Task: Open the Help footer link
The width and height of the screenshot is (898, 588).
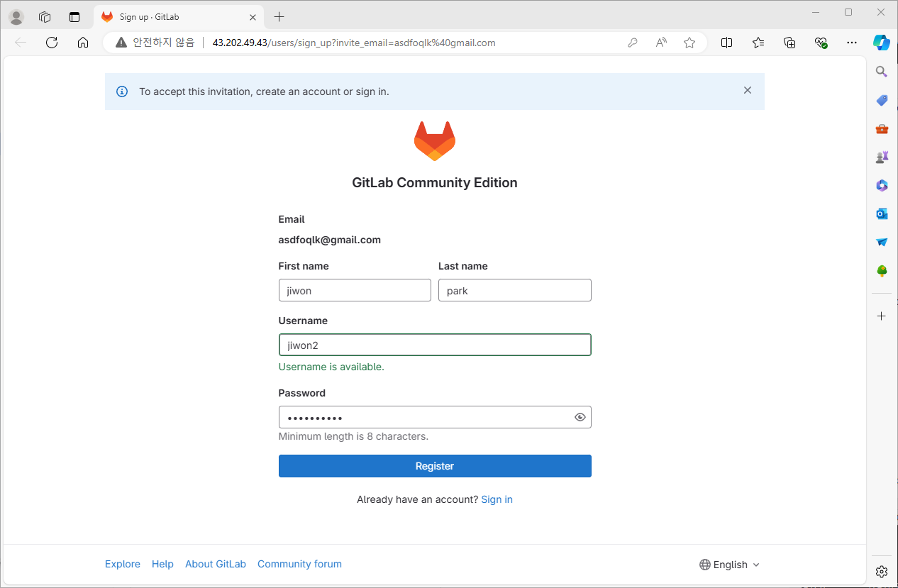Action: [162, 564]
